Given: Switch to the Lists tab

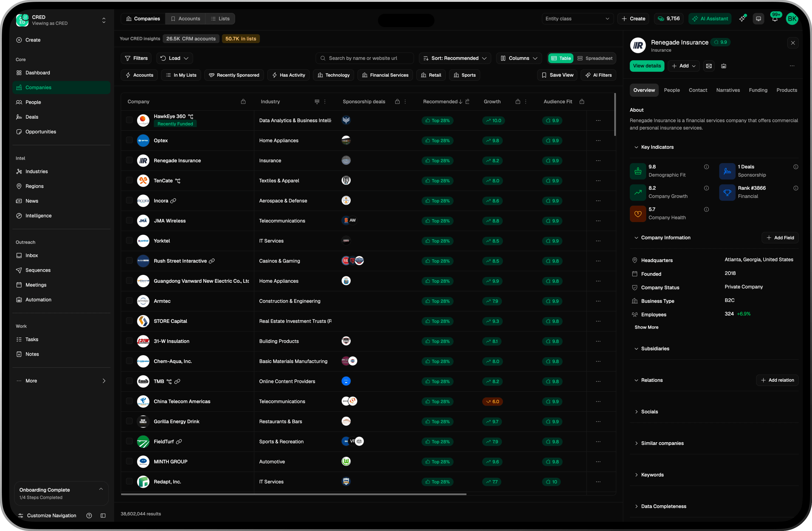Looking at the screenshot, I should [220, 19].
